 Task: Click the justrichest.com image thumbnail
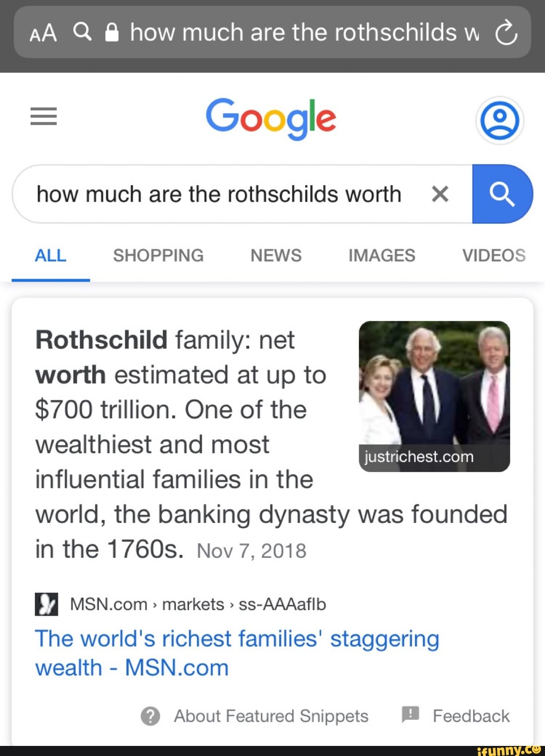pos(435,397)
